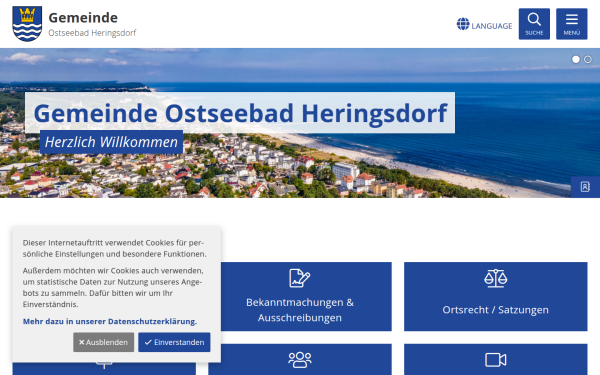Select the first slider indicator dot

(x=576, y=59)
